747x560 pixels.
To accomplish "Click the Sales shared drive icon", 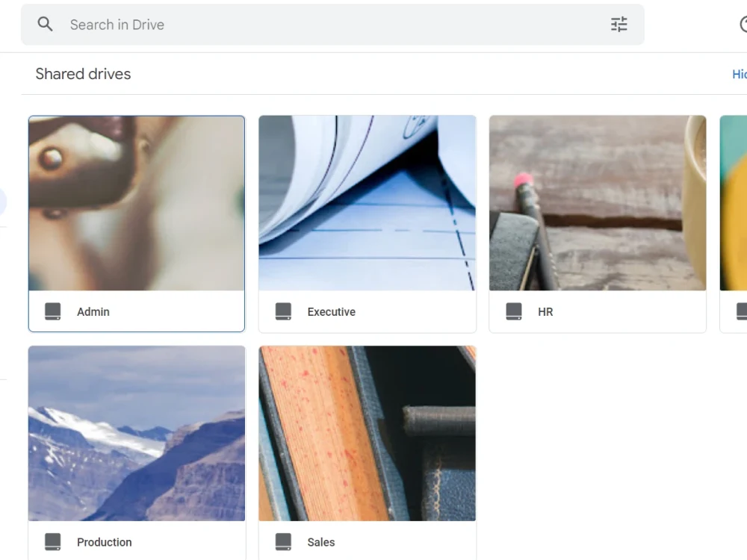I will [283, 542].
